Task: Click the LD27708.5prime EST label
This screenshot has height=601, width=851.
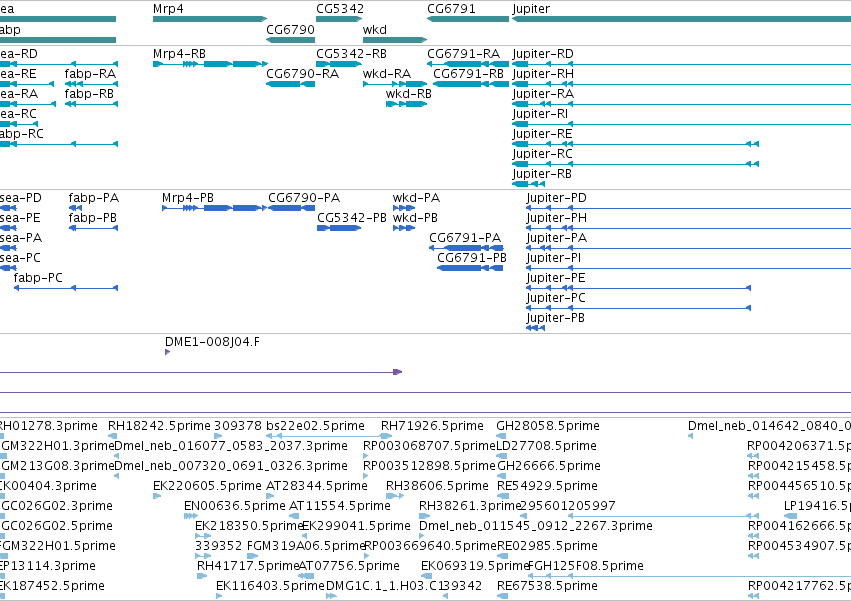Action: point(547,446)
